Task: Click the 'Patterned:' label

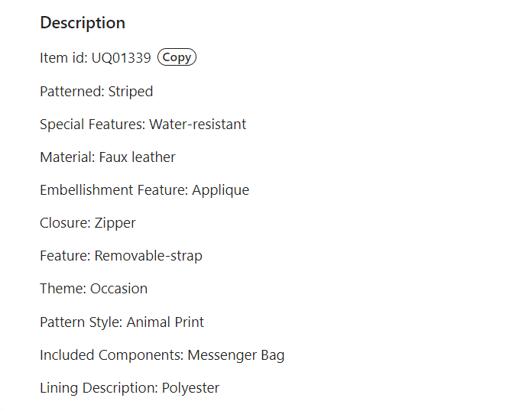Action: tap(72, 92)
